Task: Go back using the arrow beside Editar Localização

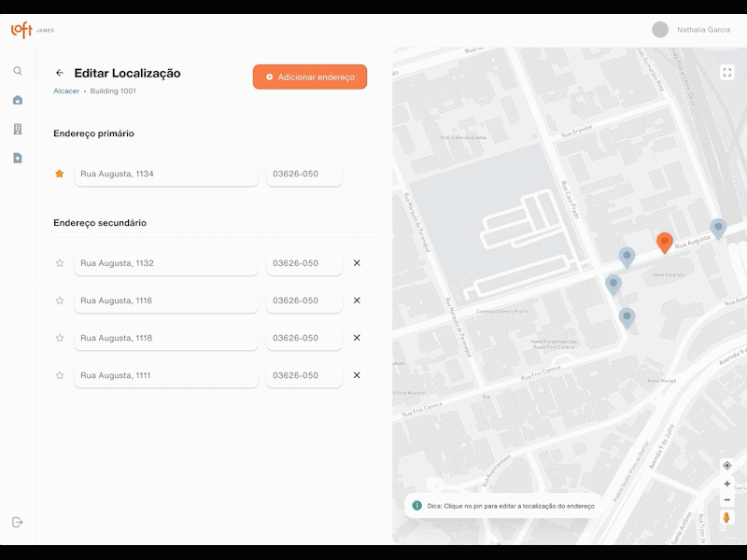Action: (x=60, y=73)
